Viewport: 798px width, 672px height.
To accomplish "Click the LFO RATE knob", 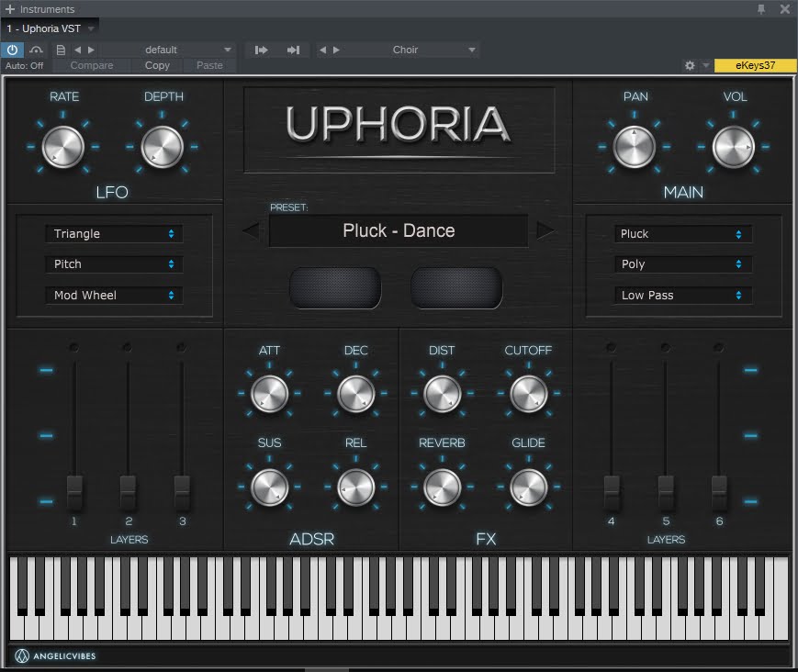I will [63, 147].
